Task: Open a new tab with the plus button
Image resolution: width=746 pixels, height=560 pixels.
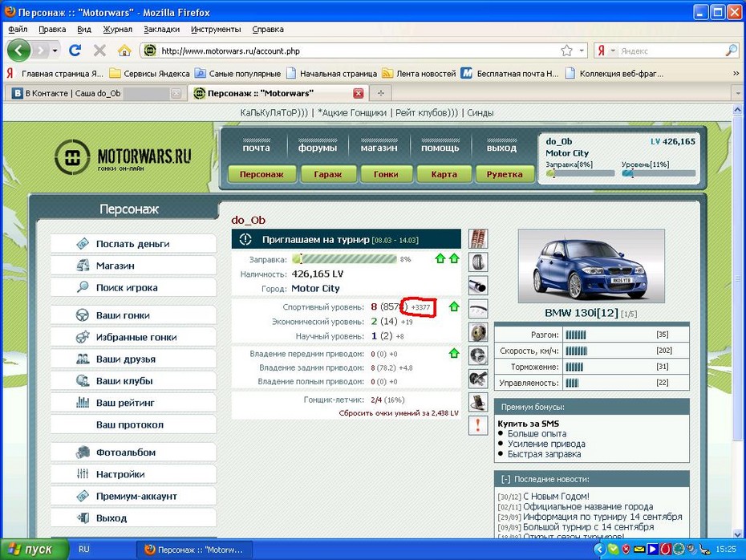Action: (380, 93)
